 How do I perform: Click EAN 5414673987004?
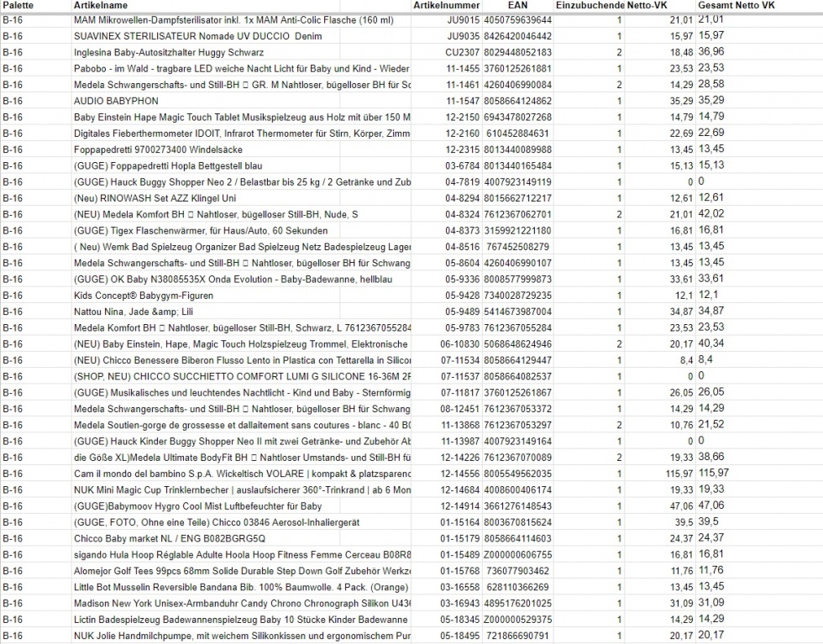518,312
